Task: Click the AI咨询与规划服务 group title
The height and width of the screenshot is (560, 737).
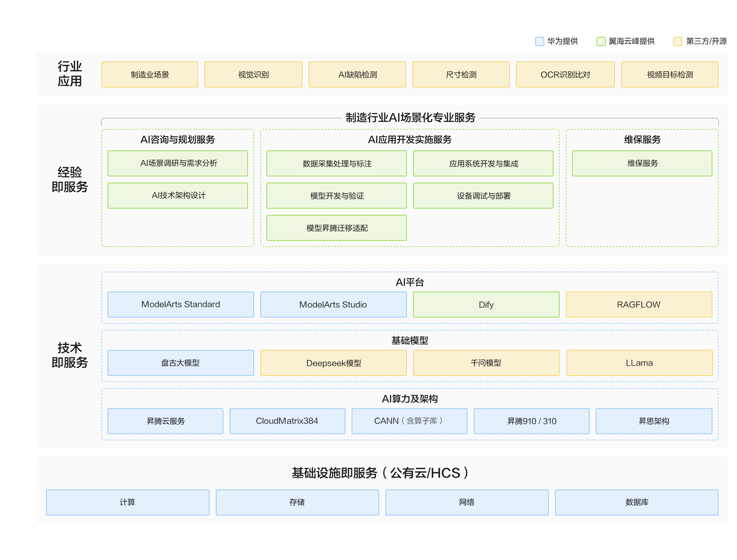Action: click(178, 140)
